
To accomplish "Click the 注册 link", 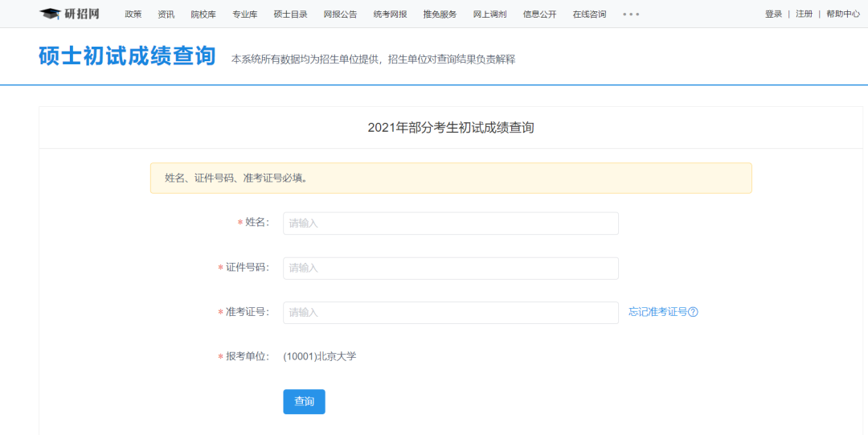I will coord(804,14).
